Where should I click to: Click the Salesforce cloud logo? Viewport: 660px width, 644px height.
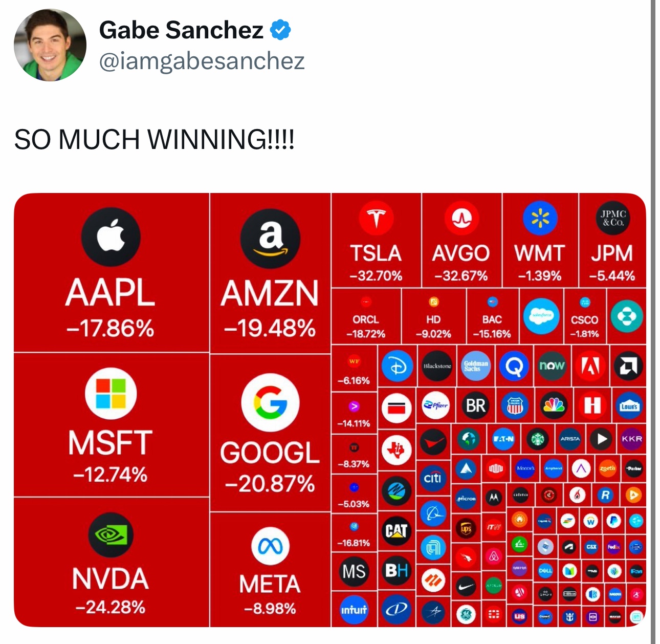click(541, 316)
